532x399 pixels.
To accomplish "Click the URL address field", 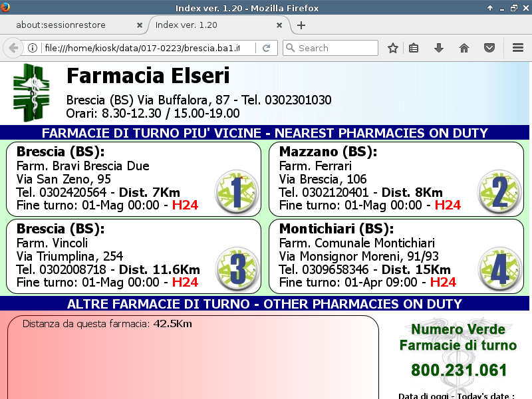I will [146, 48].
